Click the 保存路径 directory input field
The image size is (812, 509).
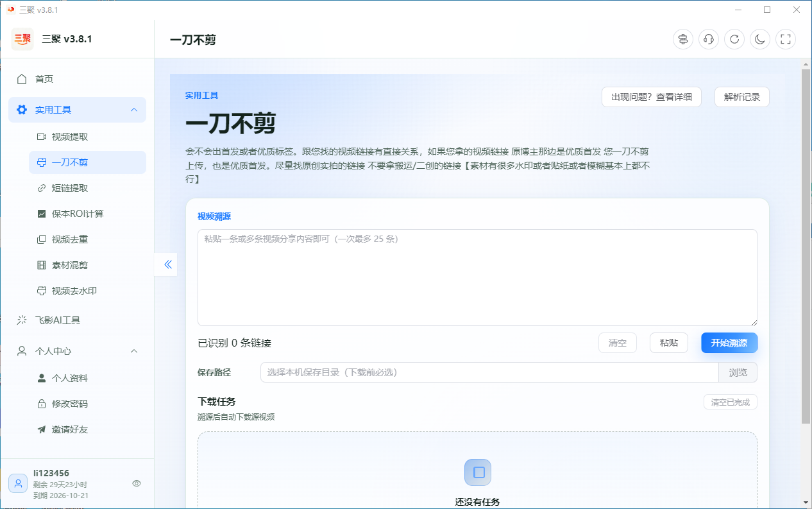click(489, 372)
